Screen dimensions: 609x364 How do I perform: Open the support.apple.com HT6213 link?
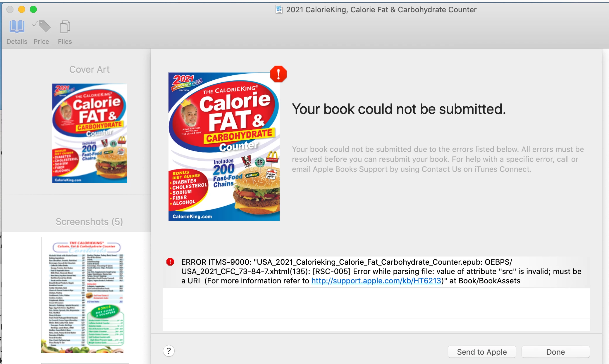click(x=376, y=281)
